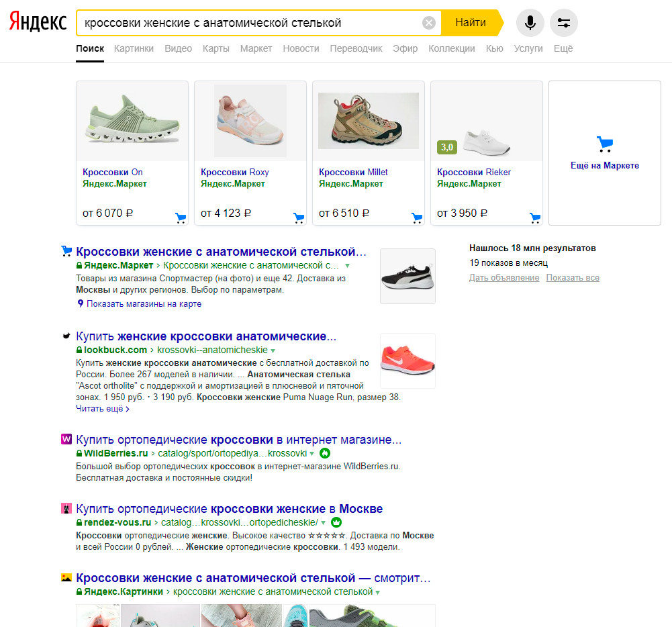Click the cart favicon of the Яндекс.Маркет result
The height and width of the screenshot is (627, 672).
coord(66,251)
